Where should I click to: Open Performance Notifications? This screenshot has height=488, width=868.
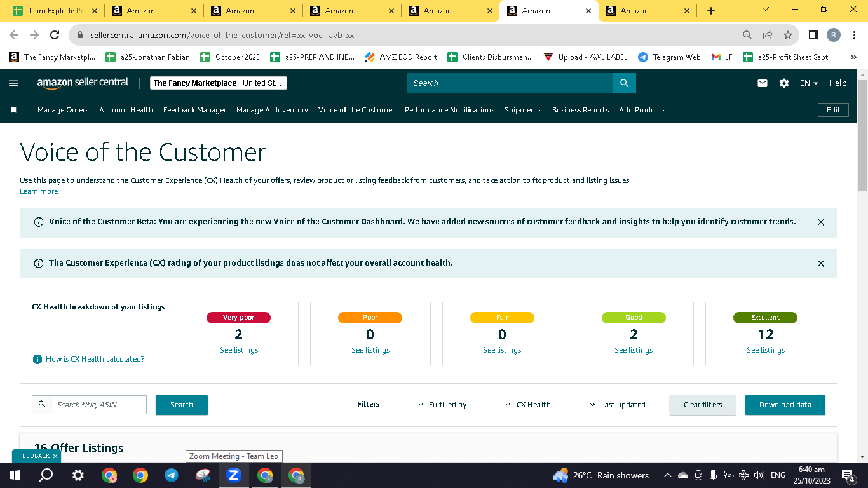[449, 110]
